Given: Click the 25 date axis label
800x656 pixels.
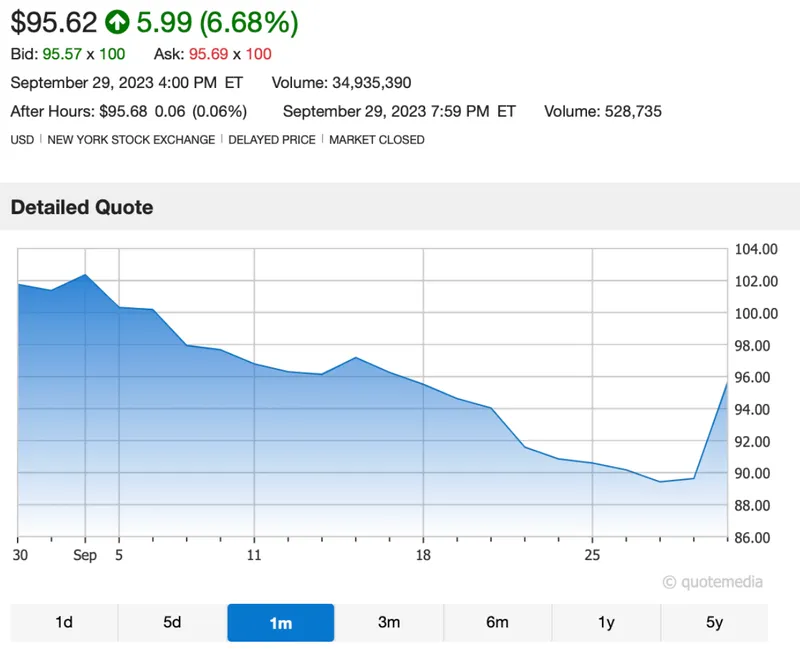Looking at the screenshot, I should (592, 555).
